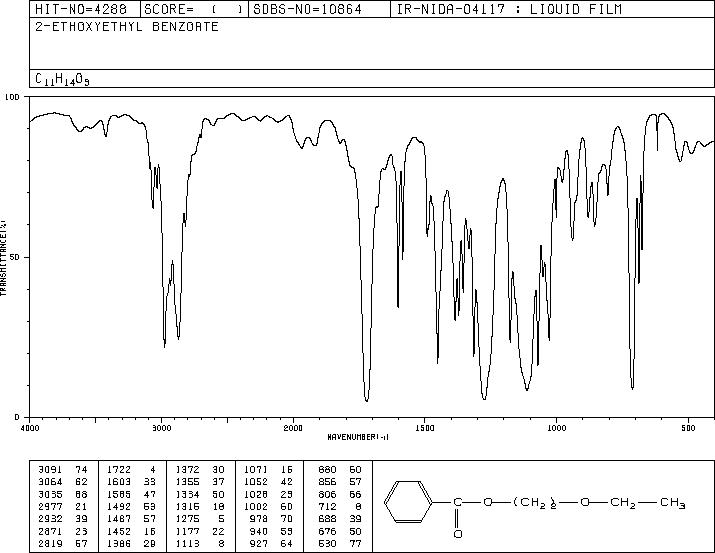Click the 100 tick label on y-axis
The height and width of the screenshot is (553, 715).
[x=12, y=97]
